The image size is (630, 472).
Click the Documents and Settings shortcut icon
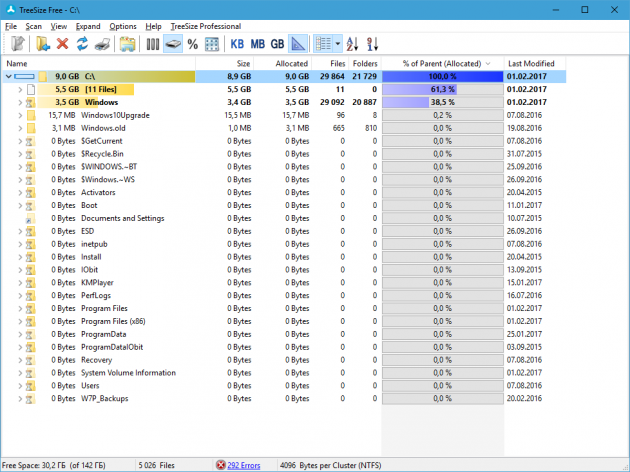30,219
